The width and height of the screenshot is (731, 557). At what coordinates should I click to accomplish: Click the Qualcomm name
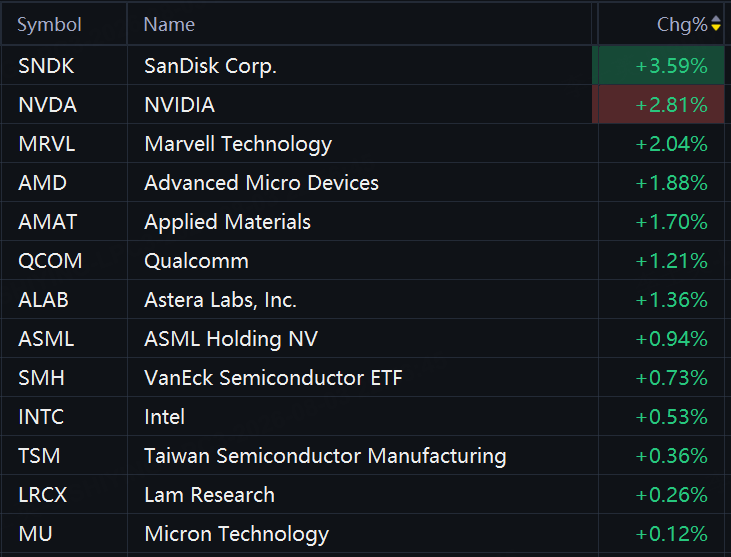[x=196, y=261]
